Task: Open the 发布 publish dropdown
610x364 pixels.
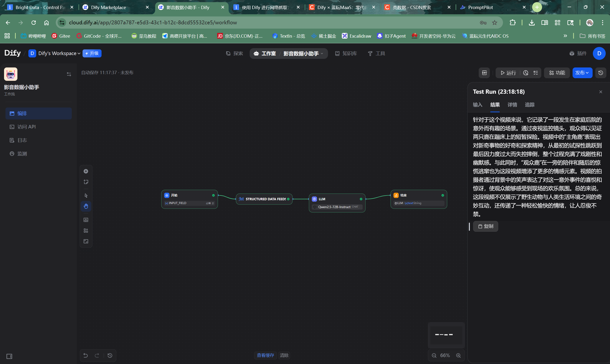Action: coord(582,73)
